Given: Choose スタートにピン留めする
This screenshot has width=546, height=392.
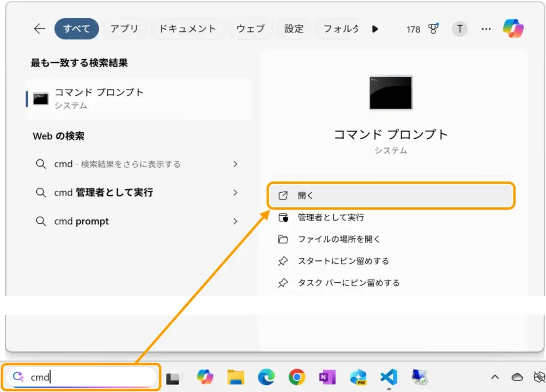Looking at the screenshot, I should pos(343,261).
